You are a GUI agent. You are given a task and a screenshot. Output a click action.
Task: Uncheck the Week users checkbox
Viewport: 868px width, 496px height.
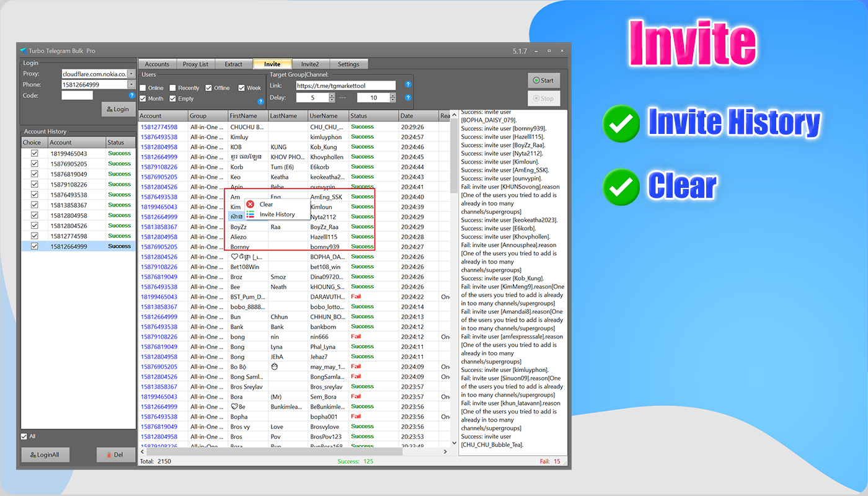pyautogui.click(x=241, y=88)
